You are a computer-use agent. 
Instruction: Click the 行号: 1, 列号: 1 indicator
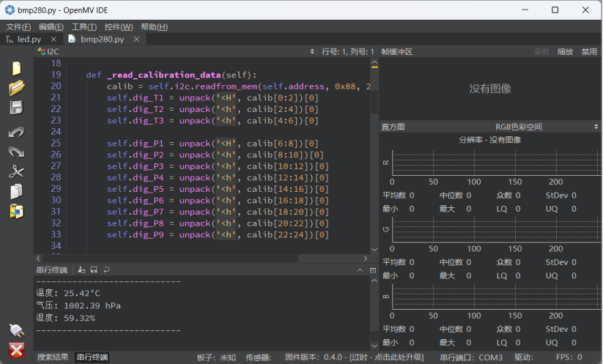pyautogui.click(x=347, y=51)
